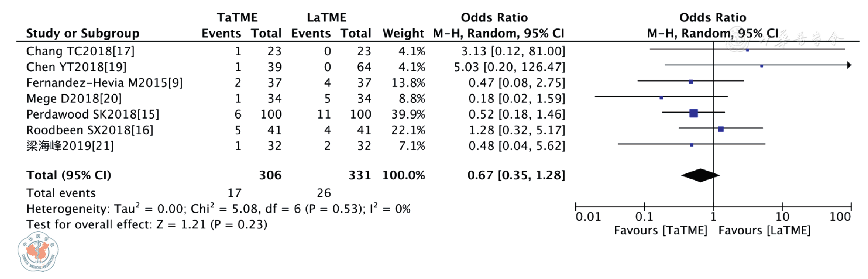Click the Study or Subgroup header
Screen dimensions: 868x279
point(82,33)
